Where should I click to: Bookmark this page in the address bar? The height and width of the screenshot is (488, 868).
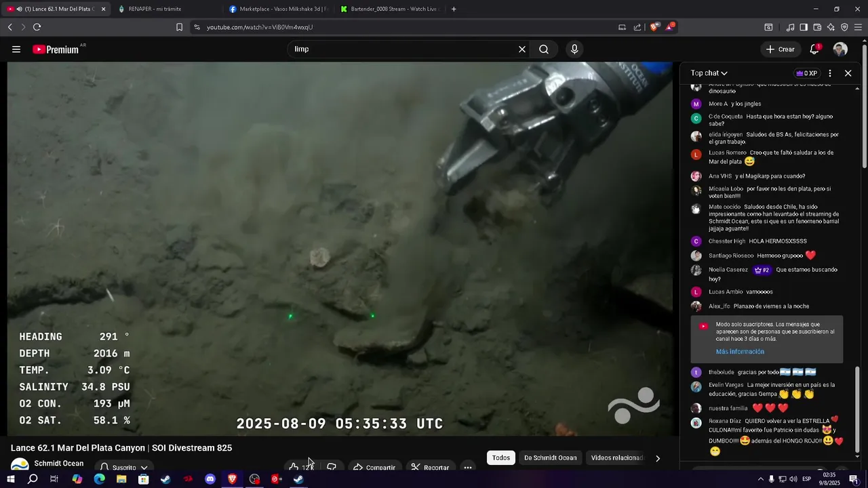pyautogui.click(x=179, y=27)
